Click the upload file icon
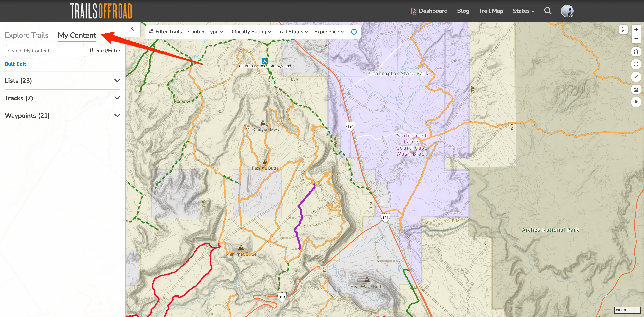This screenshot has height=317, width=644. [636, 102]
